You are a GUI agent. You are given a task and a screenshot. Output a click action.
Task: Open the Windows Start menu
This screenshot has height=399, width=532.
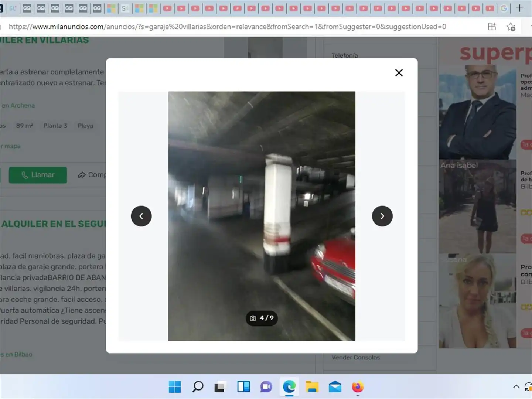click(x=175, y=387)
